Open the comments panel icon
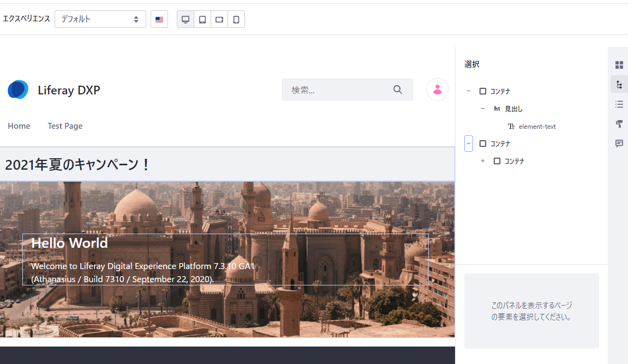 click(x=619, y=144)
